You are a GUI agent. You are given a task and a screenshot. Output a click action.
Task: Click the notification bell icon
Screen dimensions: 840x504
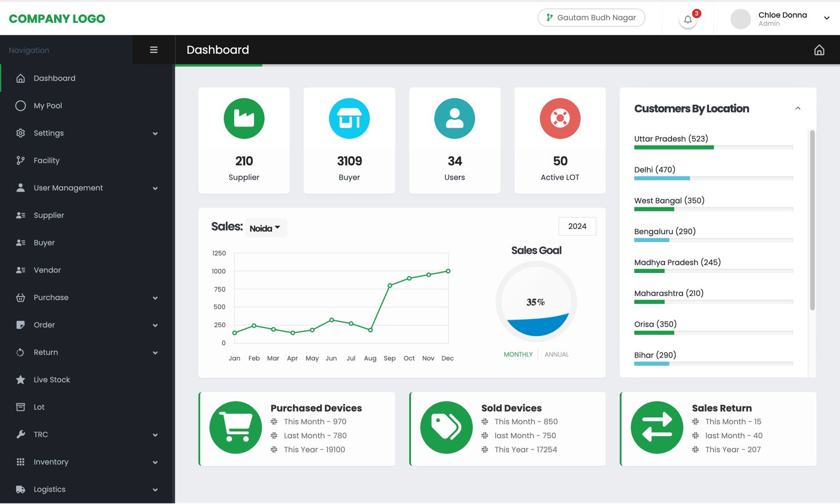click(688, 20)
